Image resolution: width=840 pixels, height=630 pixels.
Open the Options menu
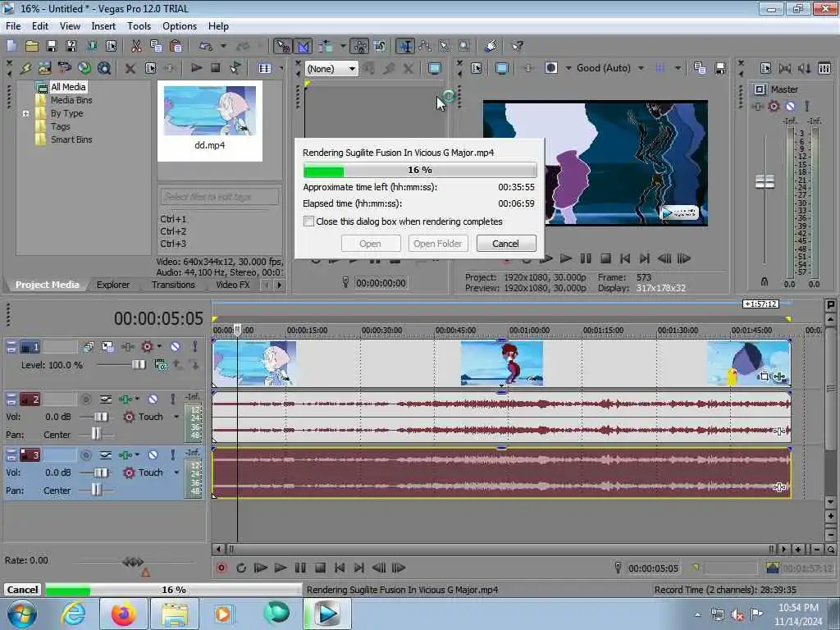[180, 25]
